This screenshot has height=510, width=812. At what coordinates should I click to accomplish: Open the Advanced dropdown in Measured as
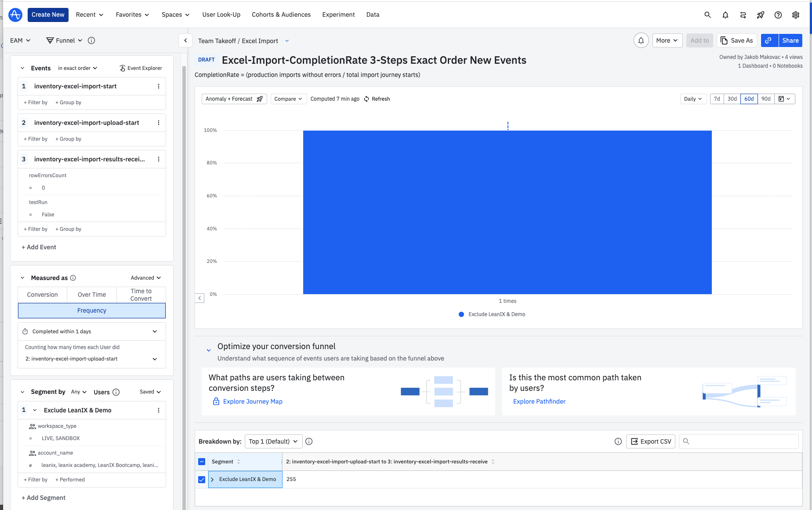click(x=146, y=278)
